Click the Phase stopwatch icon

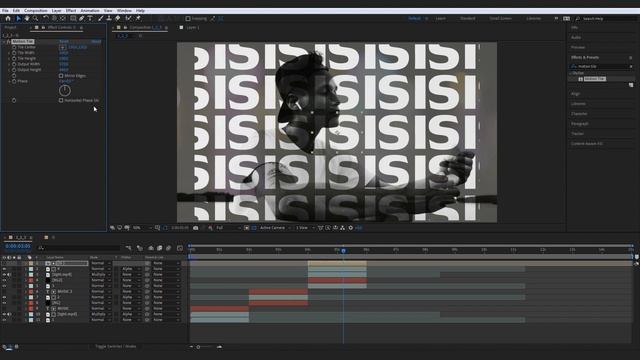(14, 81)
